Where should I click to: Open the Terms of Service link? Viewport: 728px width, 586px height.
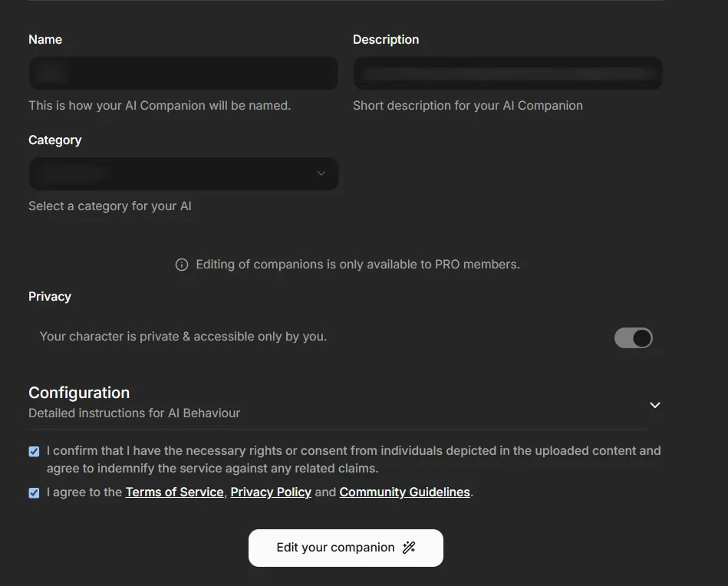click(x=175, y=492)
